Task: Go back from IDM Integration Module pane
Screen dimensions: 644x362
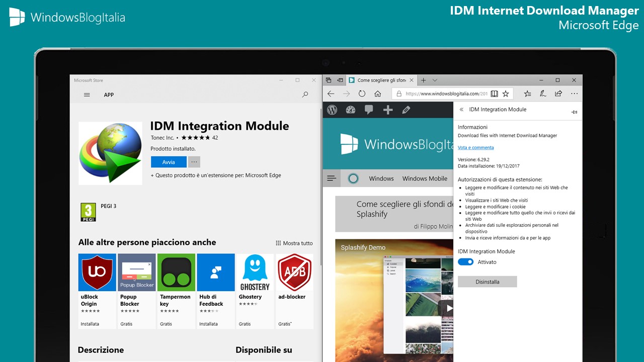Action: pos(461,110)
